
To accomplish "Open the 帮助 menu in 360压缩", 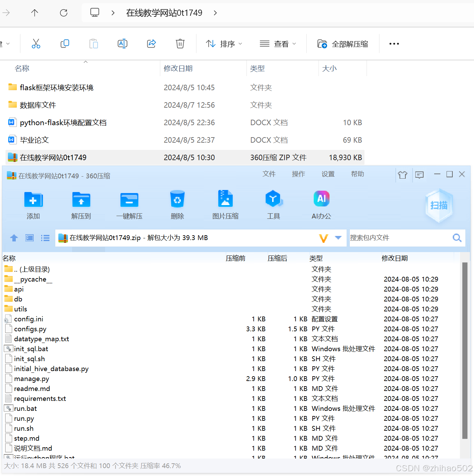I will coord(358,174).
